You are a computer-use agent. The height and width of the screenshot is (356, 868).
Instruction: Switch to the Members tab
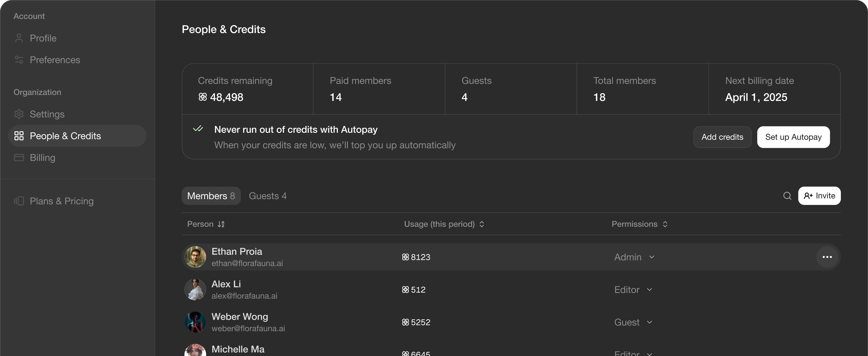pos(211,196)
